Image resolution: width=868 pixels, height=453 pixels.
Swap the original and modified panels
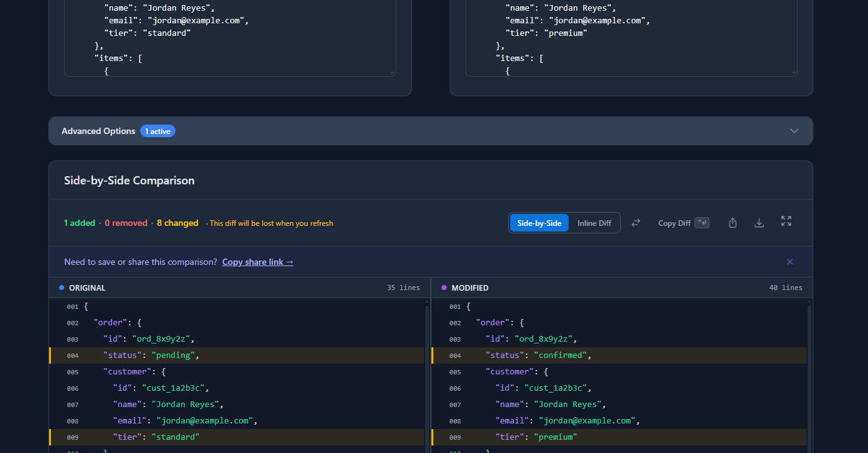pos(635,222)
